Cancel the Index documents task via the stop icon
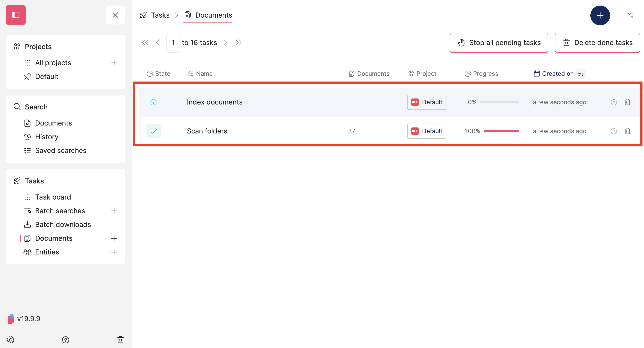The image size is (644, 348). coord(614,102)
